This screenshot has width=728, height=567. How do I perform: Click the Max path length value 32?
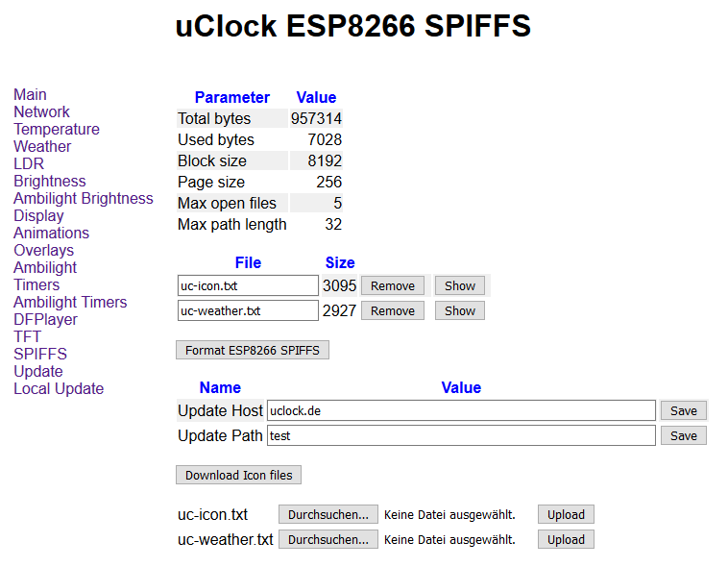[x=333, y=224]
